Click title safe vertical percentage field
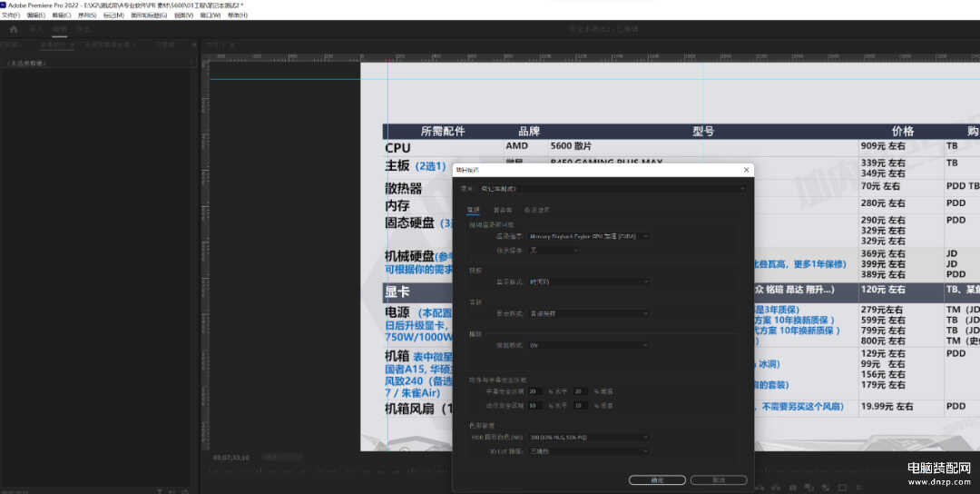 tap(581, 391)
